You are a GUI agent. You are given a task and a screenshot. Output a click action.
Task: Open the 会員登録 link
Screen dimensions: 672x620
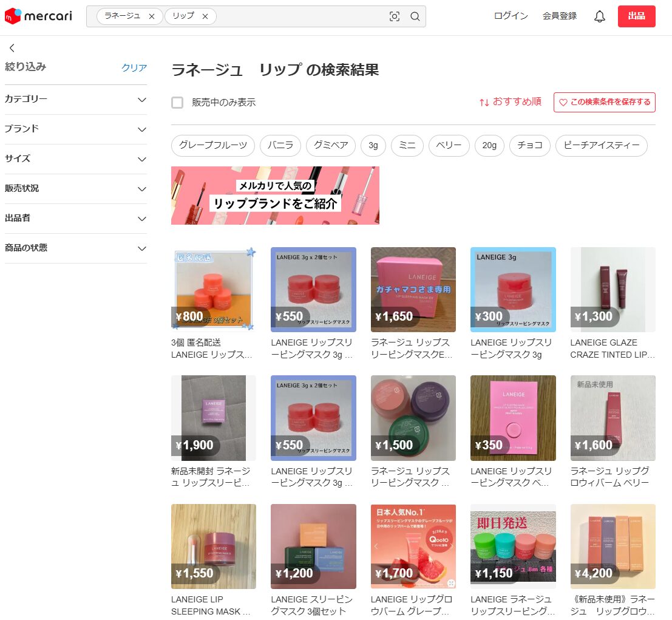pyautogui.click(x=559, y=16)
